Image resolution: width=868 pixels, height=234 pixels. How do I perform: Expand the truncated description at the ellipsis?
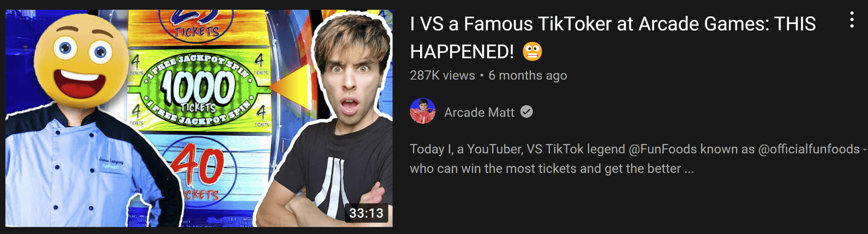click(x=689, y=169)
